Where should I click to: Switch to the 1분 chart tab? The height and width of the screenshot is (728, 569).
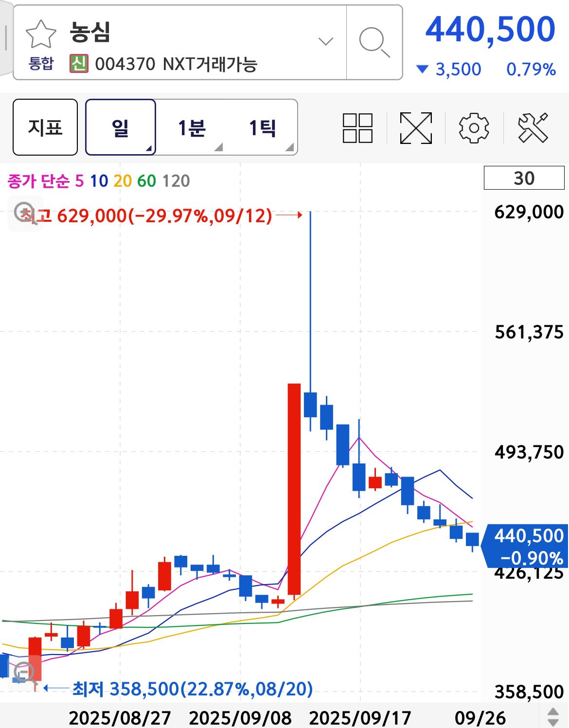[x=192, y=128]
